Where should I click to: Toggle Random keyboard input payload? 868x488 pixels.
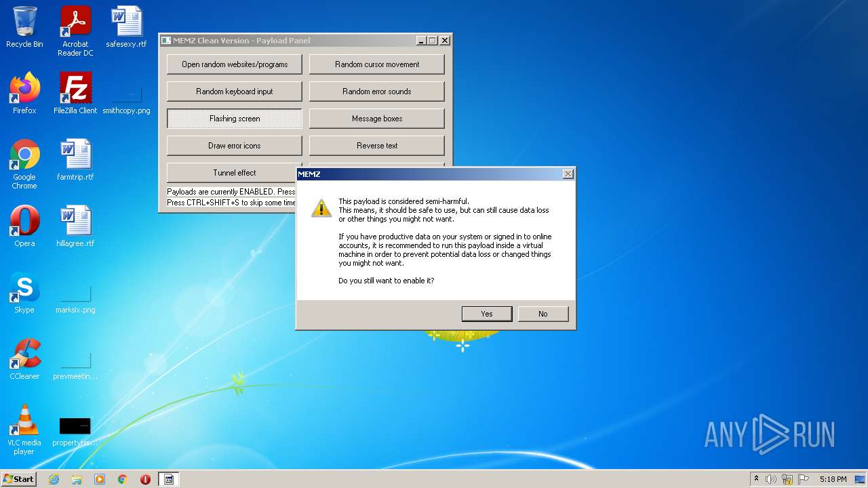(x=235, y=91)
